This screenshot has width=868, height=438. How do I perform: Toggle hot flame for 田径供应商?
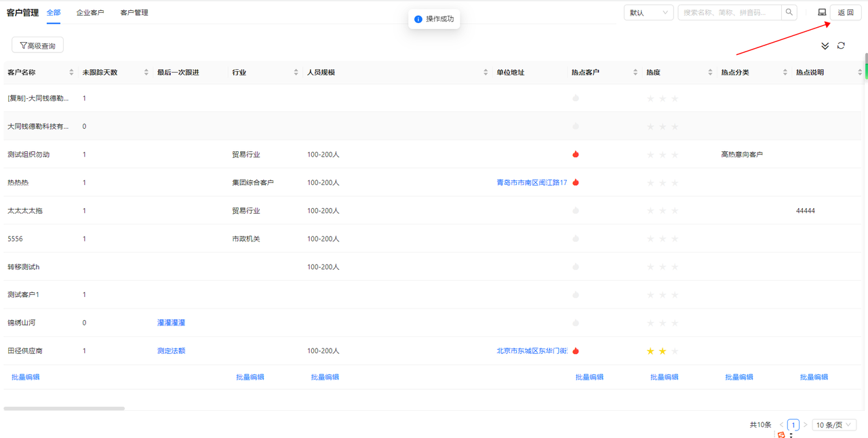(x=576, y=351)
